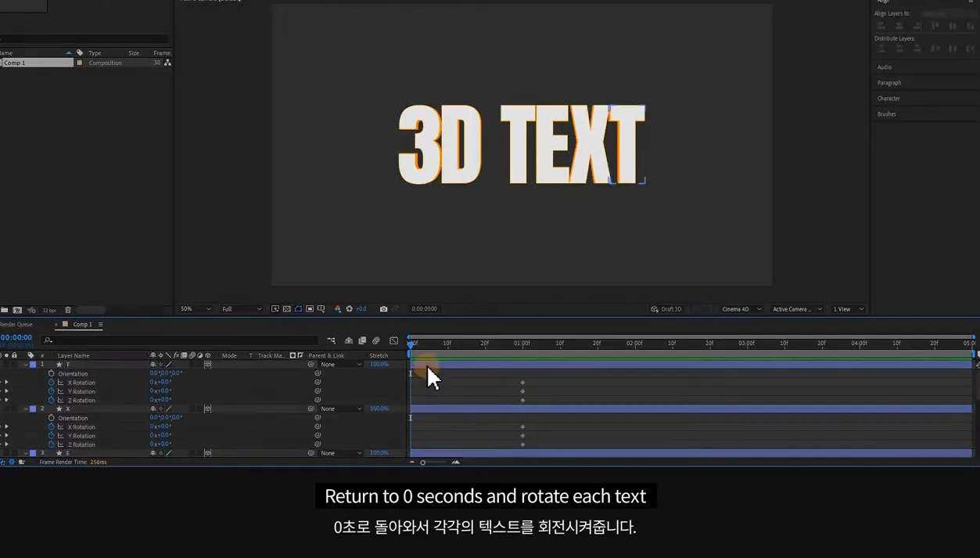The height and width of the screenshot is (558, 980).
Task: Open the Full resolution dropdown
Action: 241,309
